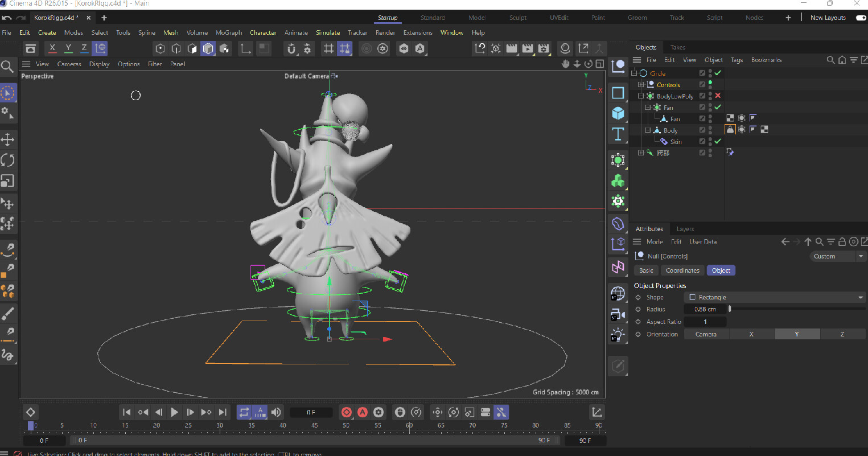Open the MoGraph menu
This screenshot has height=456, width=868.
tap(229, 32)
